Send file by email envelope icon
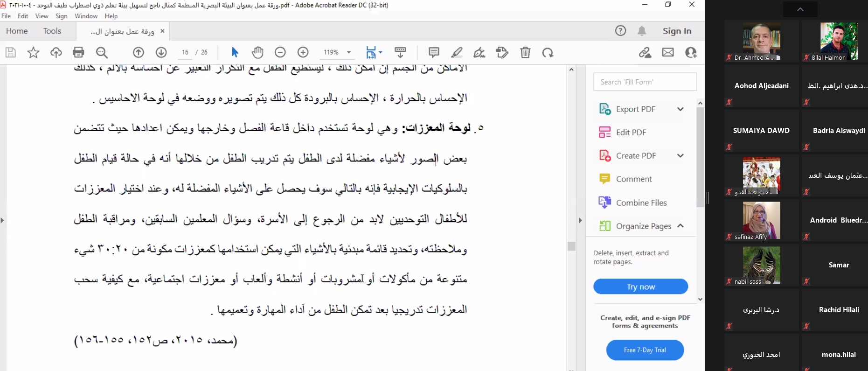The height and width of the screenshot is (371, 868). (x=668, y=52)
